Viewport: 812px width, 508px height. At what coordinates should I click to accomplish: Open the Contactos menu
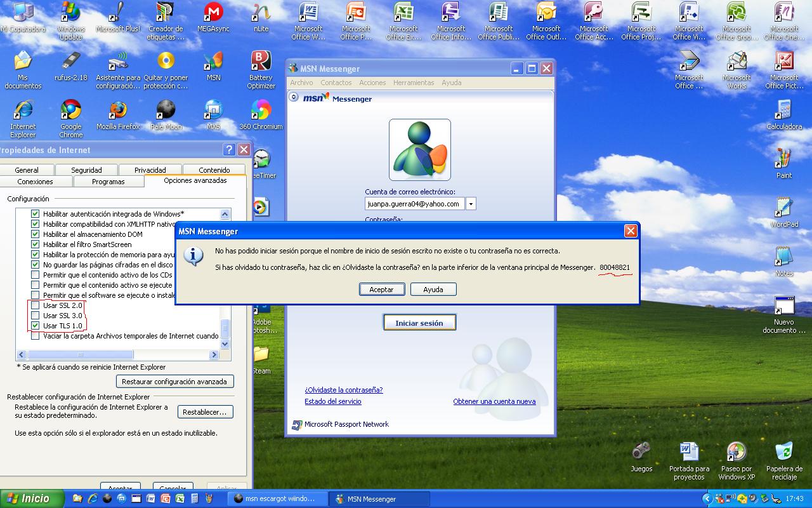click(336, 83)
